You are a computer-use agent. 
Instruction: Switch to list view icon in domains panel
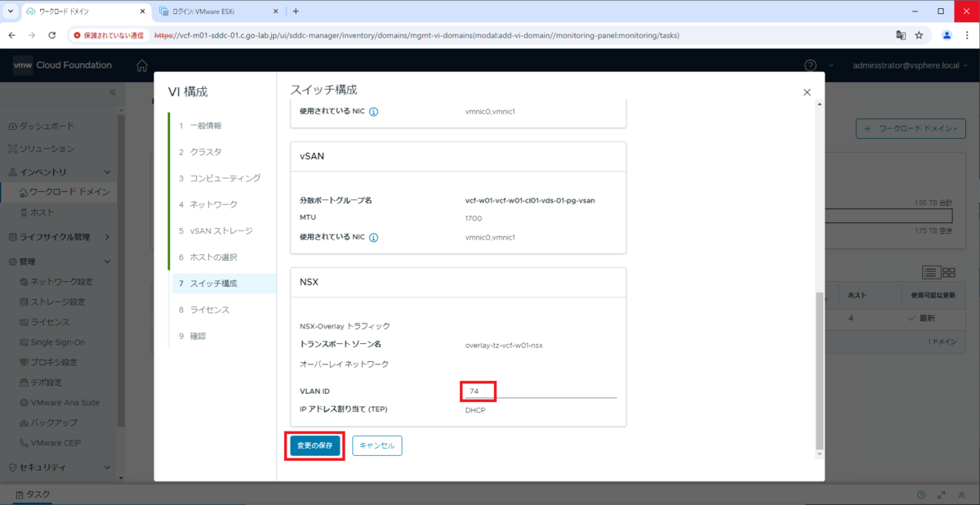931,272
